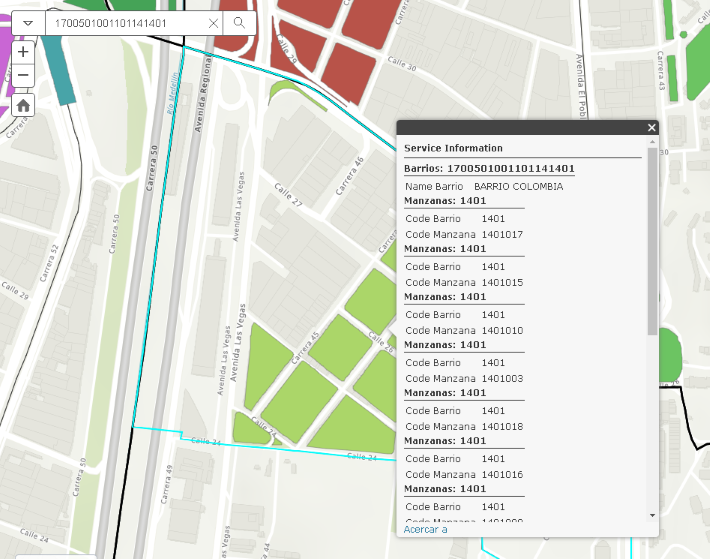Screen dimensions: 710x559
Task: Select Code Manzana value 1401018
Action: coord(502,426)
